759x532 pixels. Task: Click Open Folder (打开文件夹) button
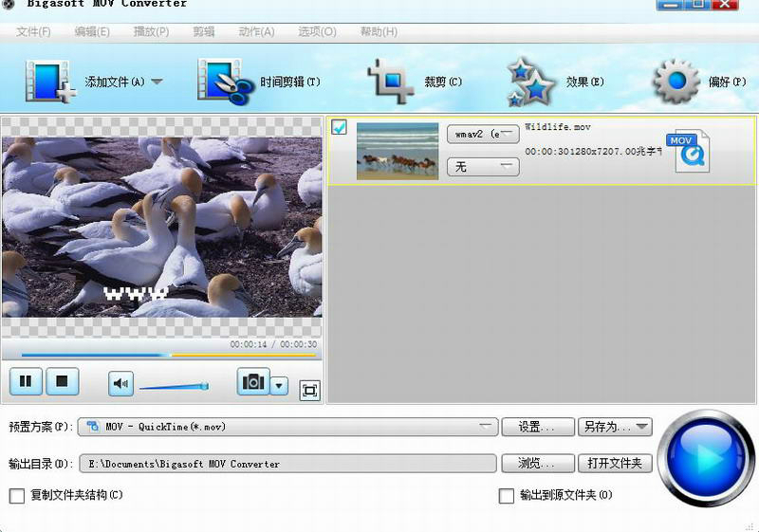615,464
